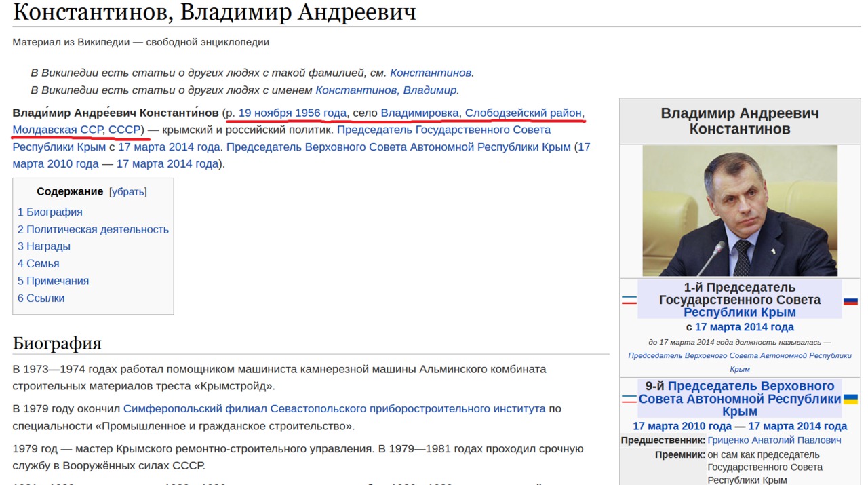868x485 pixels.
Task: Jump to section 4 Семья
Action: click(x=39, y=263)
